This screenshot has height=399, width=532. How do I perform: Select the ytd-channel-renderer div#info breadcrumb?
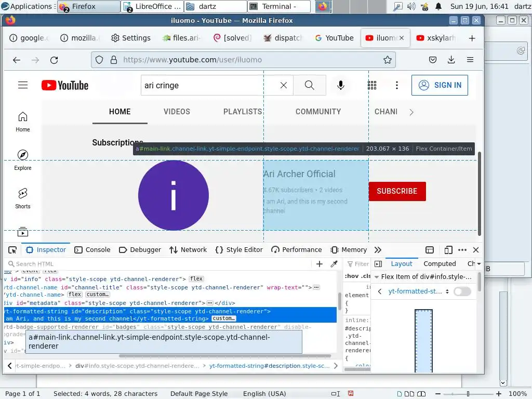pos(137,366)
